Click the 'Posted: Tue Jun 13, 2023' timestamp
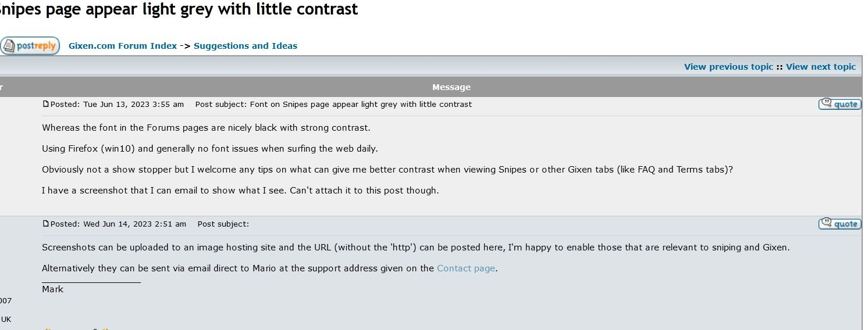The height and width of the screenshot is (330, 868). point(117,105)
